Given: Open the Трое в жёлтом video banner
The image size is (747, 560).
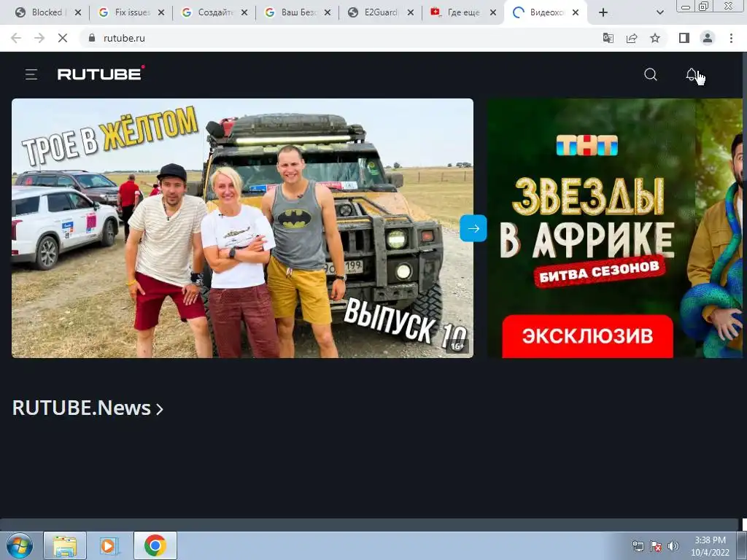Looking at the screenshot, I should tap(242, 228).
